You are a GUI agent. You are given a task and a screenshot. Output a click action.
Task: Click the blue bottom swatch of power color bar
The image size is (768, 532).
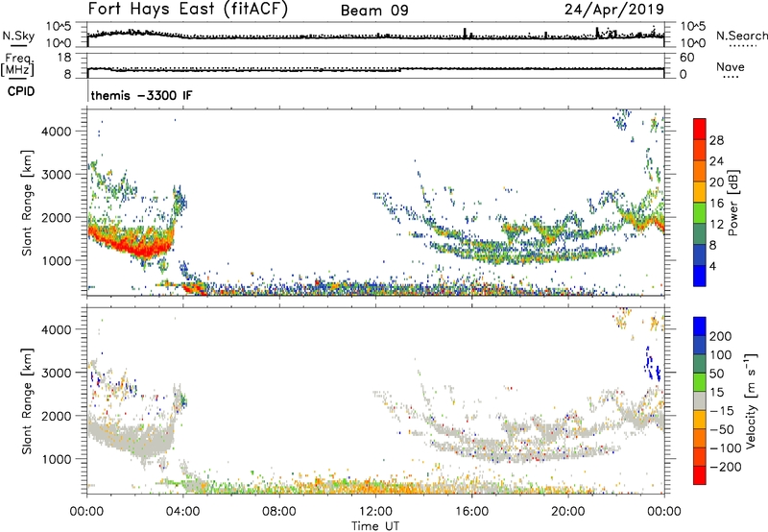pos(700,276)
